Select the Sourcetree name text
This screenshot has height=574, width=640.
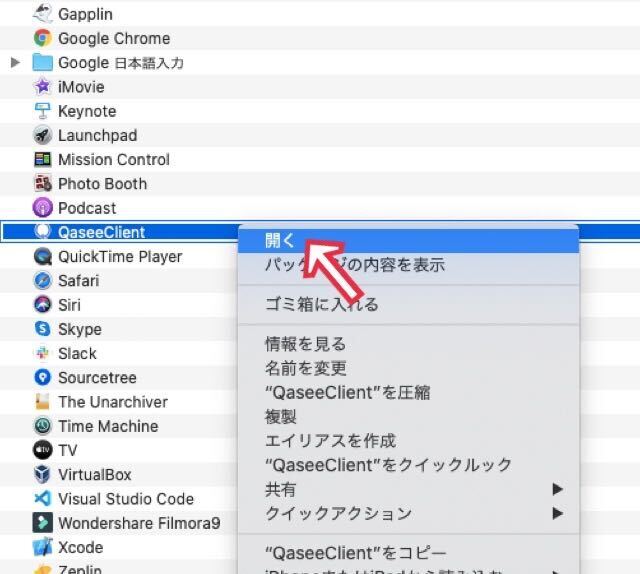click(98, 378)
